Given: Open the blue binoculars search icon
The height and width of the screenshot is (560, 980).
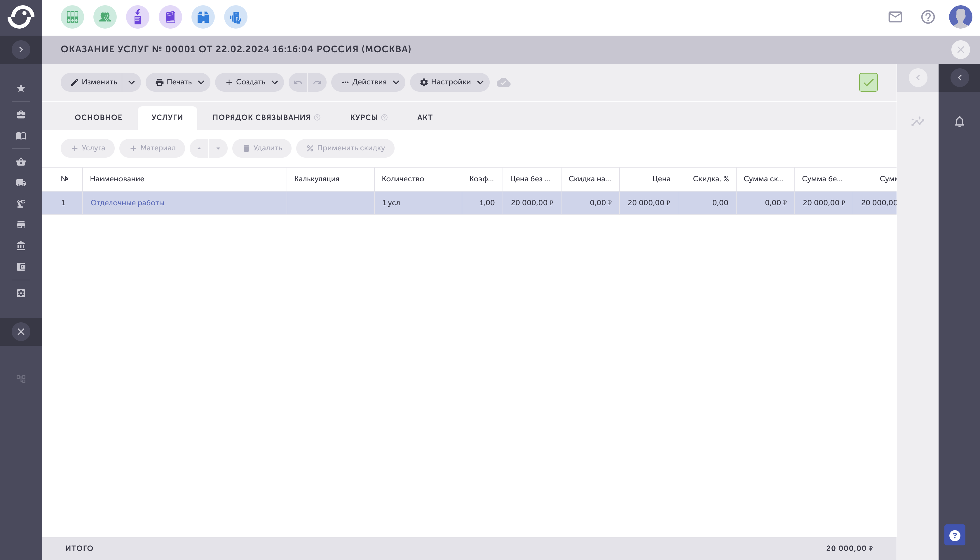Looking at the screenshot, I should (x=203, y=17).
